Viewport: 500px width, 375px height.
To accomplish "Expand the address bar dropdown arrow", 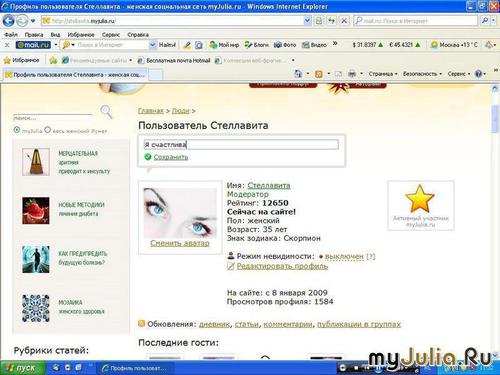I will pos(307,21).
